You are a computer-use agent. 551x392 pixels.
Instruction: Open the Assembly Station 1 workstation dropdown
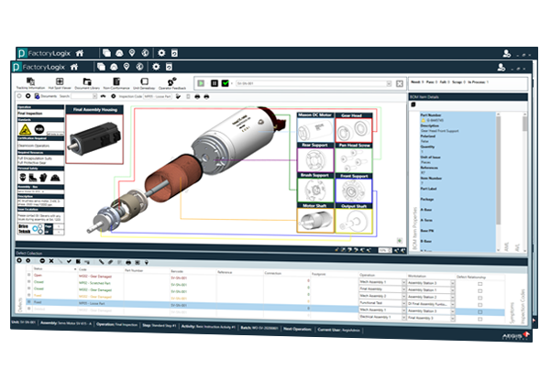click(453, 290)
